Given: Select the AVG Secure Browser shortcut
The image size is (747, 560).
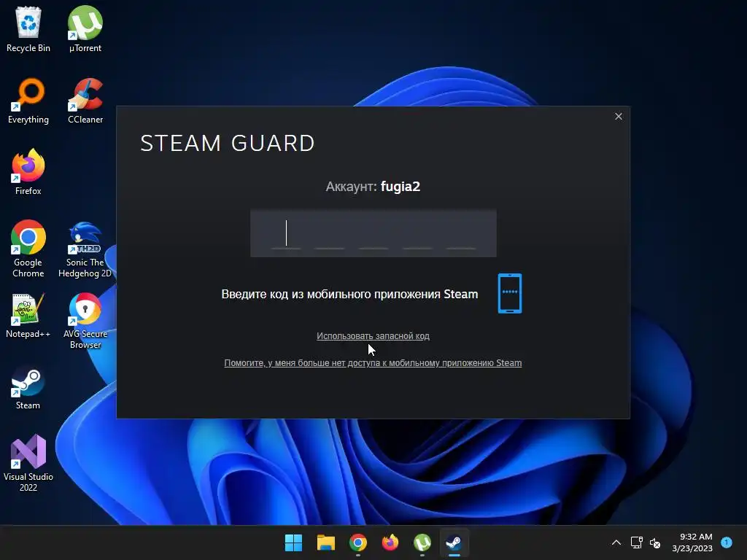Looking at the screenshot, I should coord(85,320).
